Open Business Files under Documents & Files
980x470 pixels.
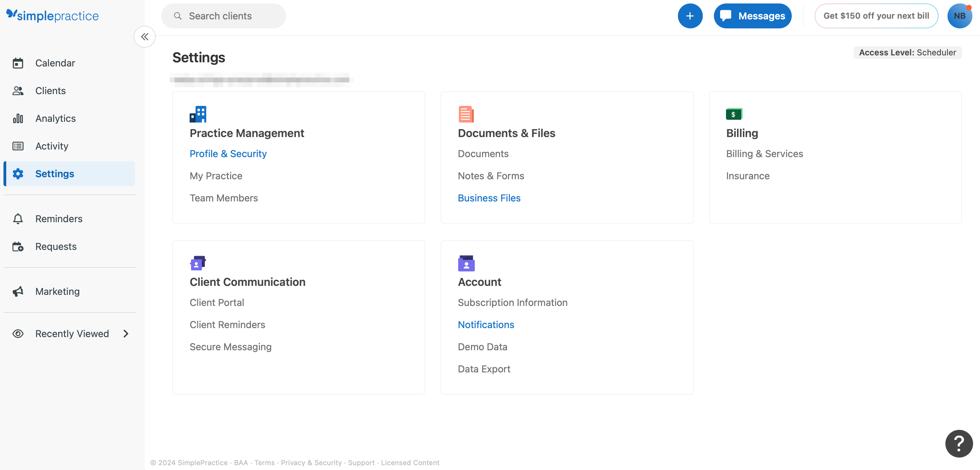[x=489, y=198]
